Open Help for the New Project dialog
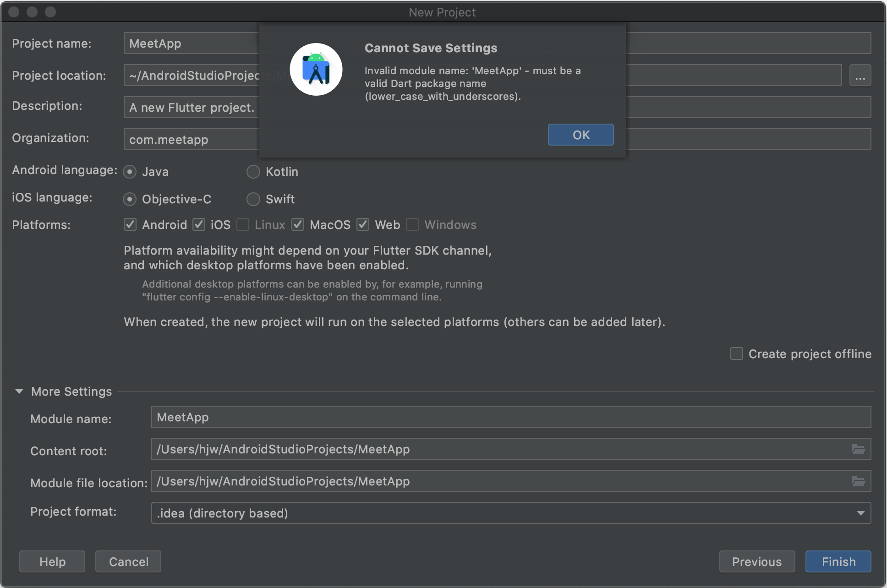The image size is (887, 588). tap(52, 561)
